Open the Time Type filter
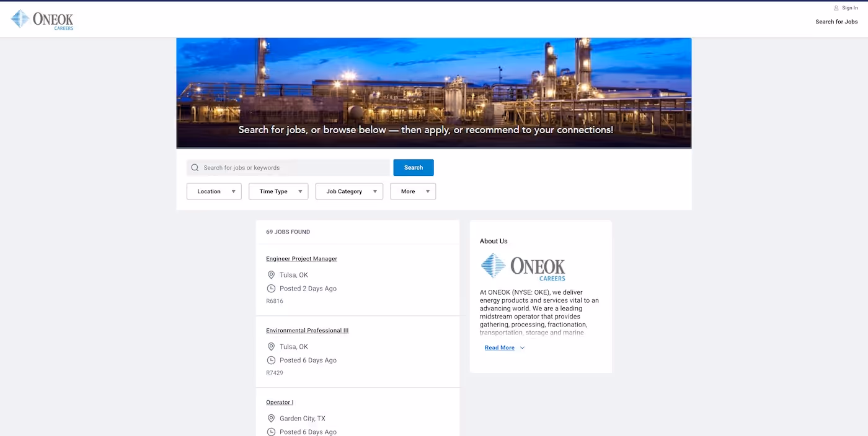Image resolution: width=868 pixels, height=436 pixels. point(278,191)
